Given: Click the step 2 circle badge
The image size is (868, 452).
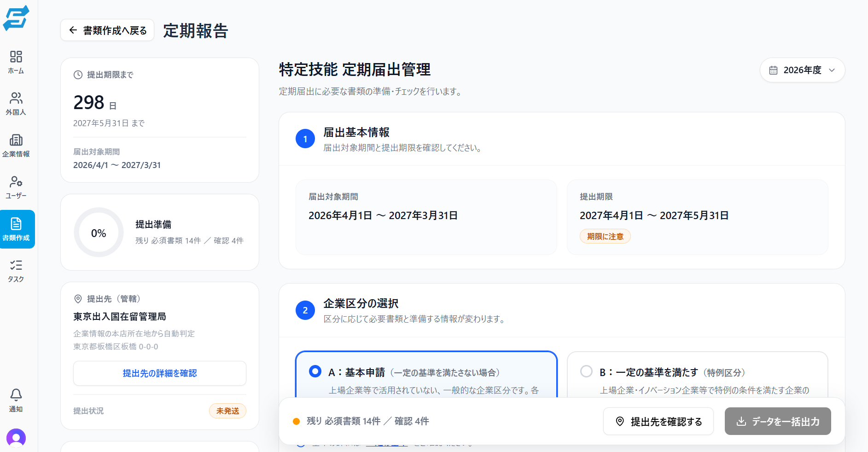Looking at the screenshot, I should (305, 310).
